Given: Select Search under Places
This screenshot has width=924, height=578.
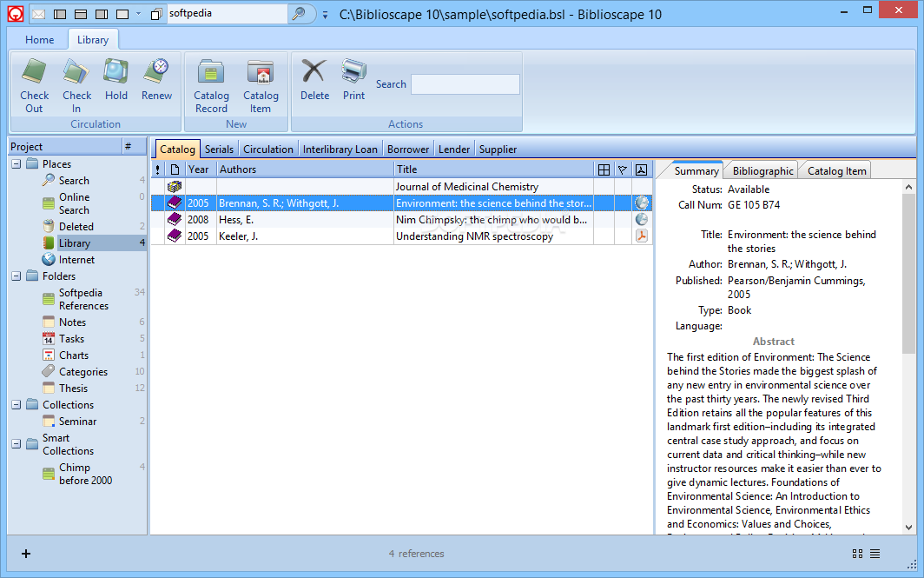Looking at the screenshot, I should (x=74, y=181).
